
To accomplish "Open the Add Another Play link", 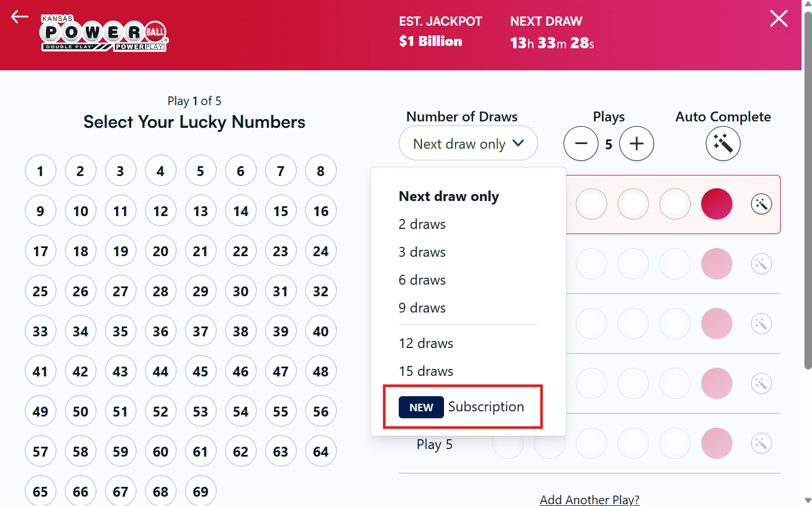I will (x=590, y=500).
